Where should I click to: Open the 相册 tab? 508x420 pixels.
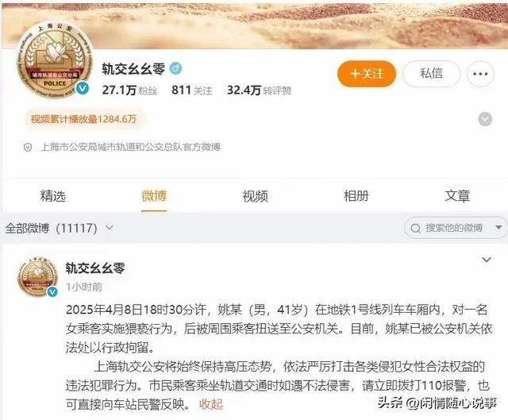coord(356,196)
